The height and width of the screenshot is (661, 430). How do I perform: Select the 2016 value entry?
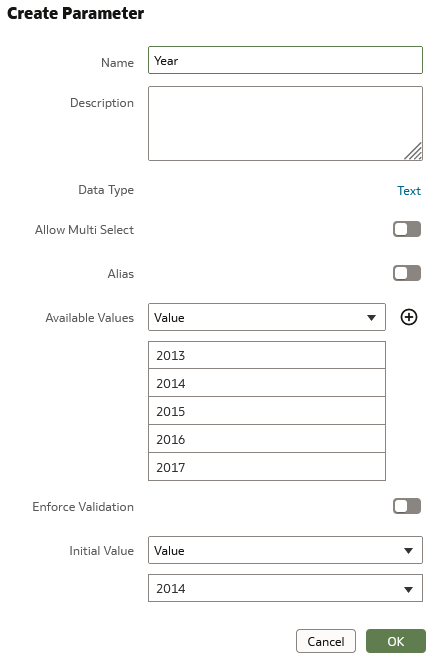(266, 439)
